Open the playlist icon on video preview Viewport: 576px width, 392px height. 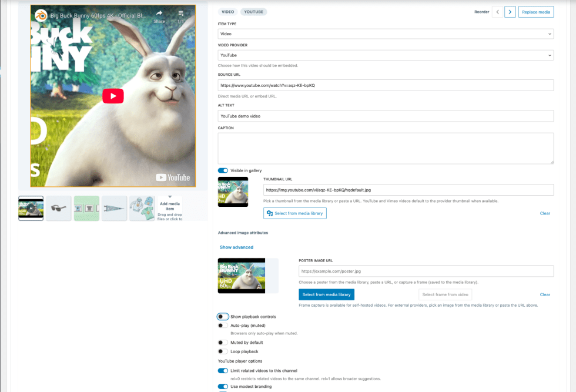pos(181,14)
